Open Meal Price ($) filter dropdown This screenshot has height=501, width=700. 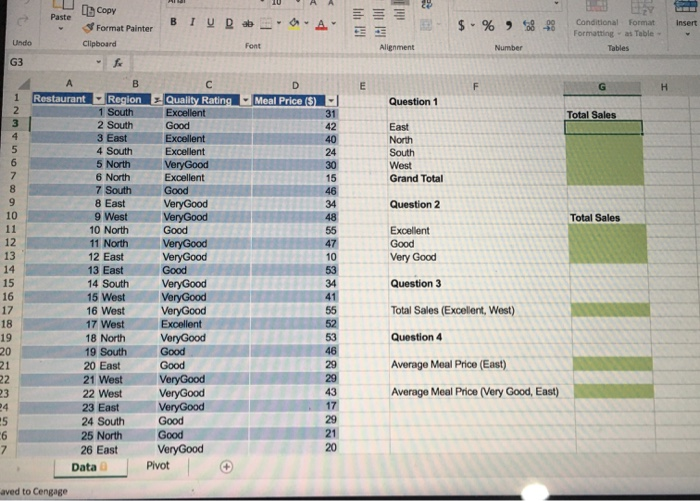point(331,101)
